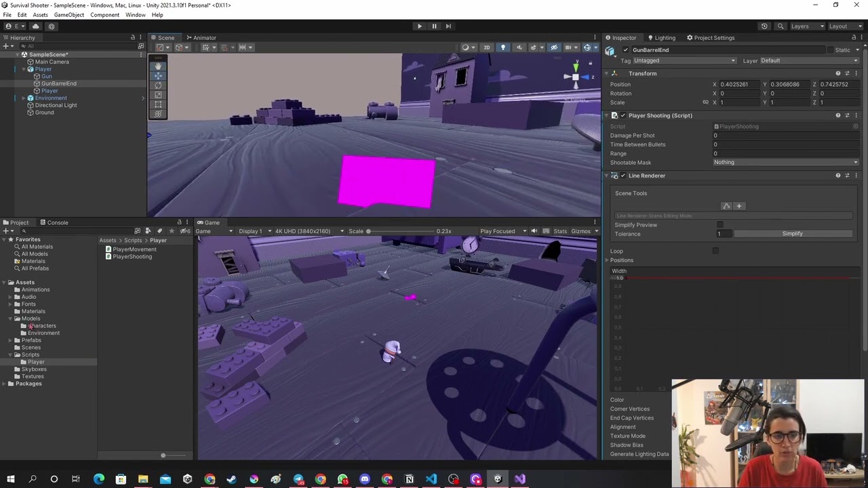Image resolution: width=868 pixels, height=488 pixels.
Task: Toggle the Player Shooting script enabled checkbox
Action: pyautogui.click(x=623, y=116)
